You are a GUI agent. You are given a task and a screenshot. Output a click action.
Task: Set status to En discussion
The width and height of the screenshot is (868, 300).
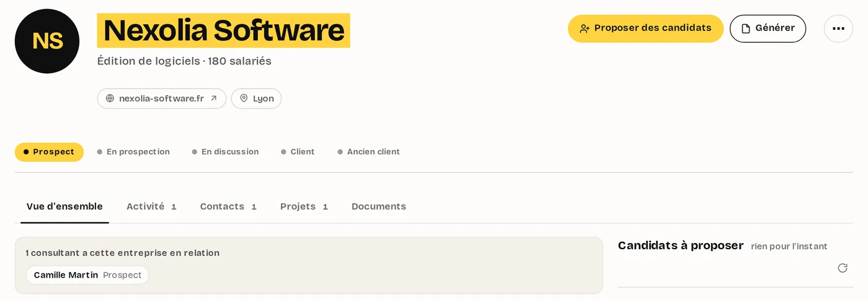point(225,152)
